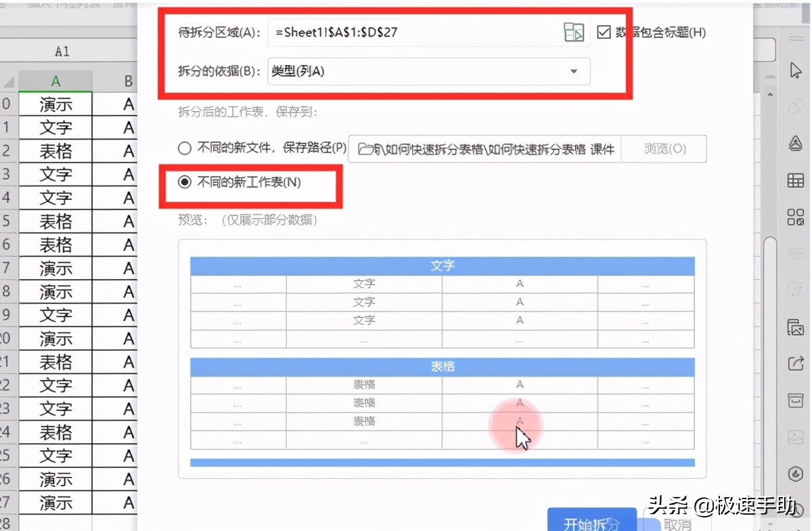The height and width of the screenshot is (531, 812).
Task: Click cell A27 containing 演示
Action: point(55,503)
